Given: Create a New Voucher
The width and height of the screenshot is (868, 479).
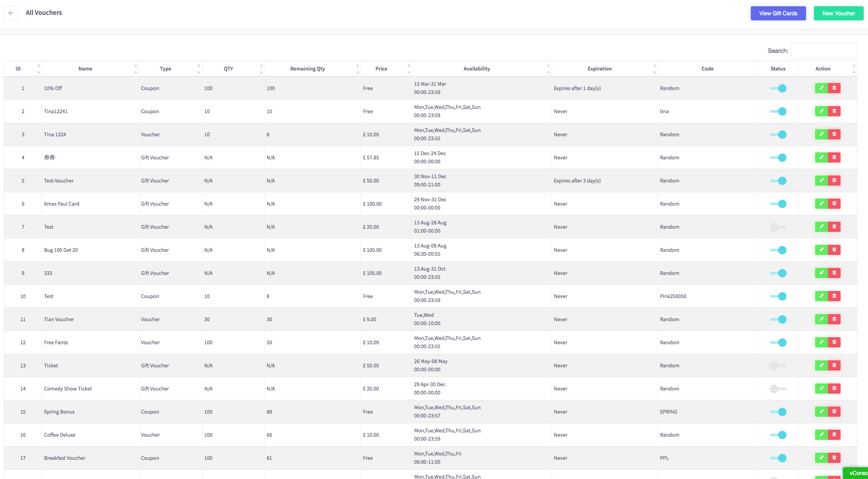Looking at the screenshot, I should [839, 13].
